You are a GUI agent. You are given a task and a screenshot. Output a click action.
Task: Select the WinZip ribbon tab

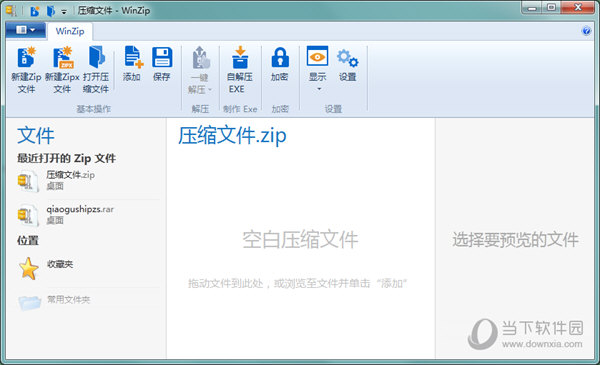click(x=70, y=31)
